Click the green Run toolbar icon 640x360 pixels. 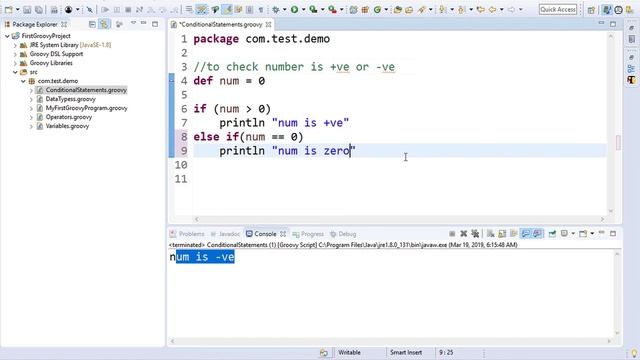[294, 9]
